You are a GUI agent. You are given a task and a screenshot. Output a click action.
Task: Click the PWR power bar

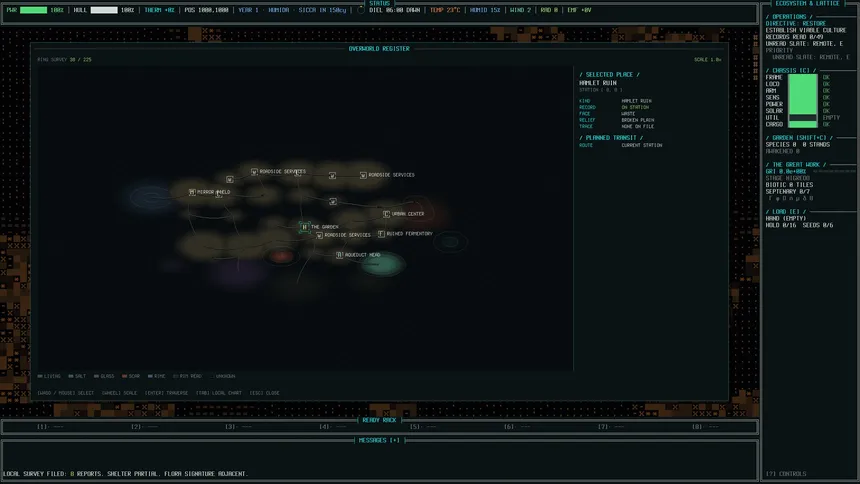[33, 10]
